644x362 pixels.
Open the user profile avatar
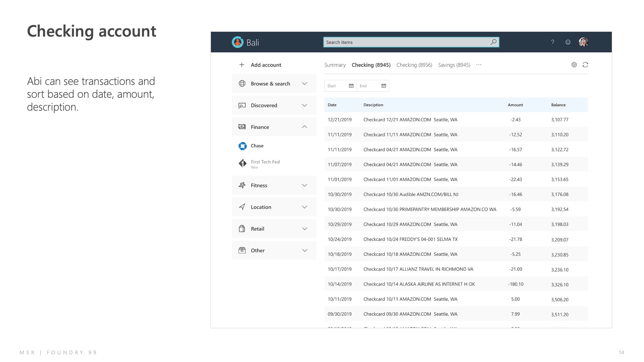[583, 42]
